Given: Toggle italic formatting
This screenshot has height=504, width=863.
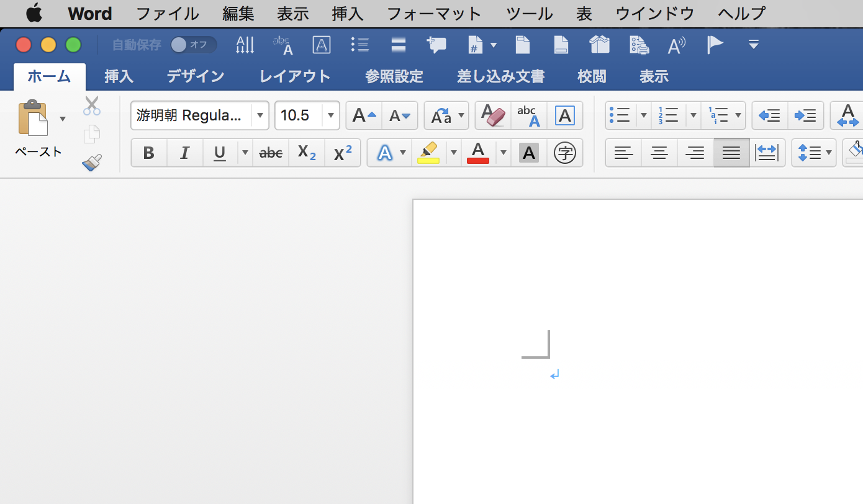Looking at the screenshot, I should 184,153.
